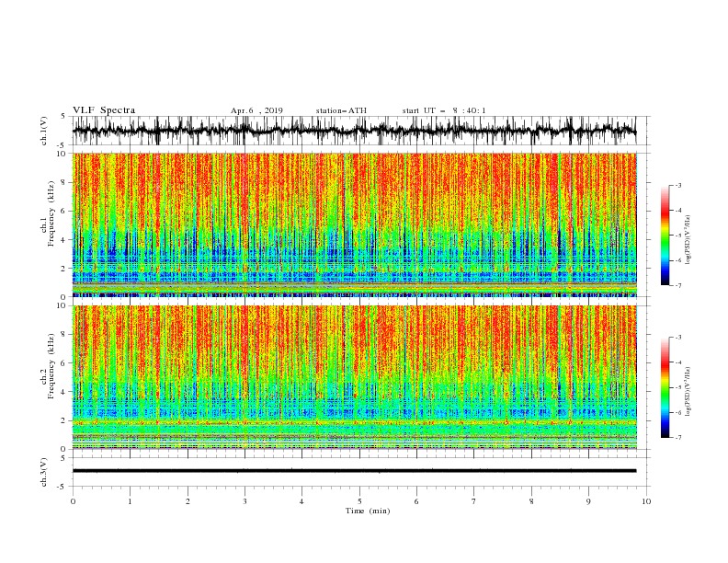Click time axis tick label "1"
Screen dimensions: 728x563
(x=130, y=501)
